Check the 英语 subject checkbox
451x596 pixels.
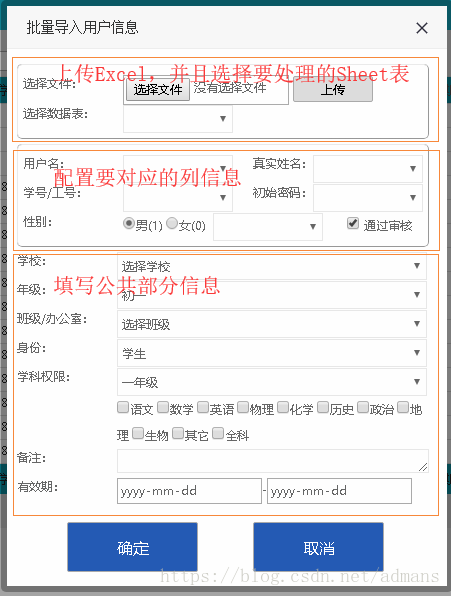pyautogui.click(x=203, y=407)
